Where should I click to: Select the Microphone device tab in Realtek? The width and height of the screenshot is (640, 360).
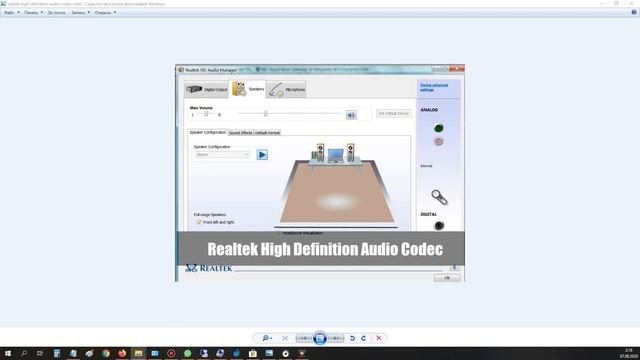(x=287, y=89)
